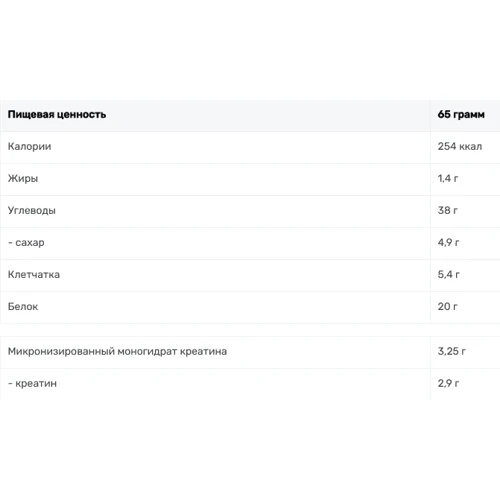This screenshot has width=500, height=500.
Task: Select the "- сахар" sub-row label
Action: click(x=26, y=243)
